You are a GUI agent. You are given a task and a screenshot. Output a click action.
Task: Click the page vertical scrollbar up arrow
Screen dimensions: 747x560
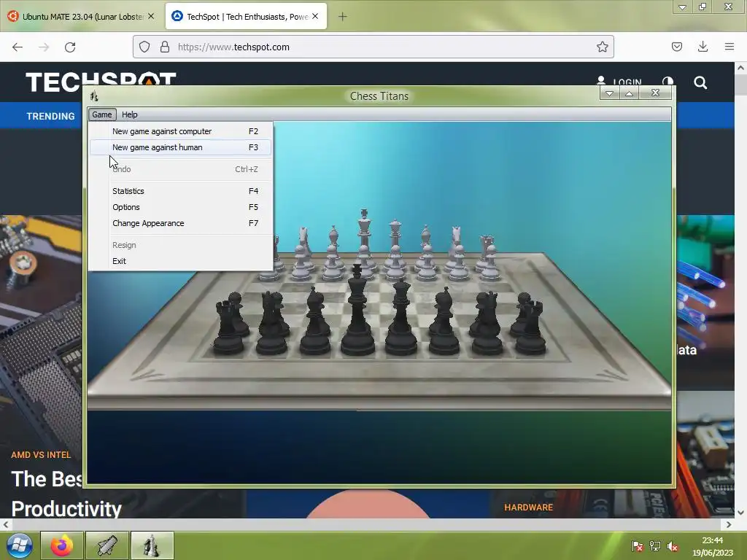740,68
